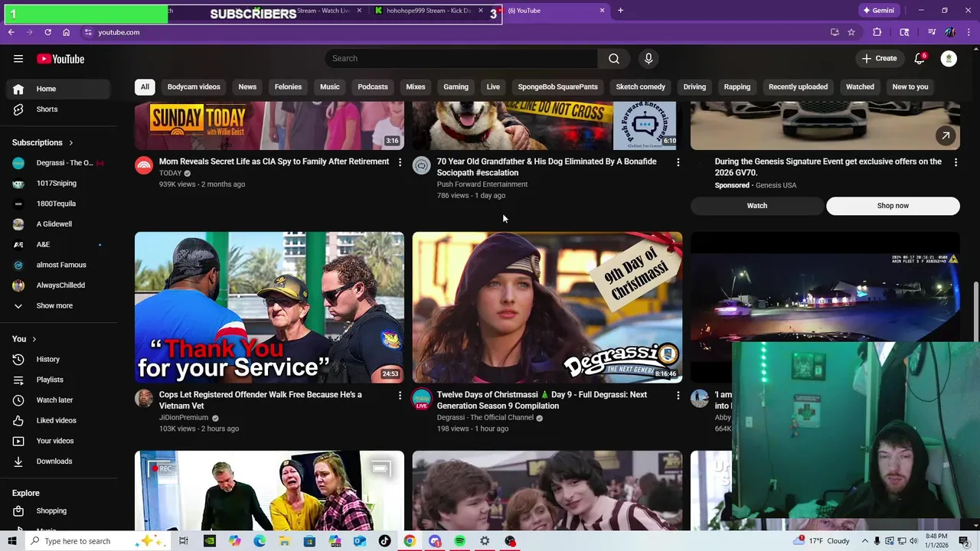Image resolution: width=980 pixels, height=551 pixels.
Task: Open the 9th Day of Christmassi thumbnail
Action: [x=547, y=307]
